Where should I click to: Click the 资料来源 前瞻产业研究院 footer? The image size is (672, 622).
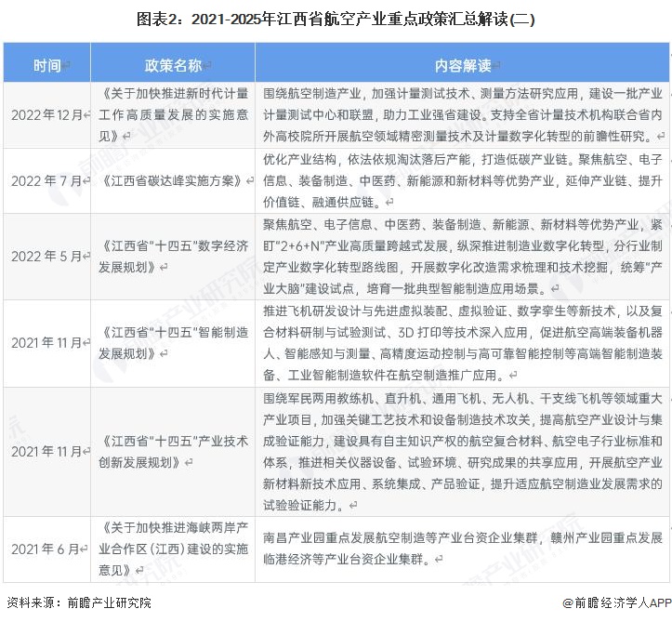pos(78,602)
